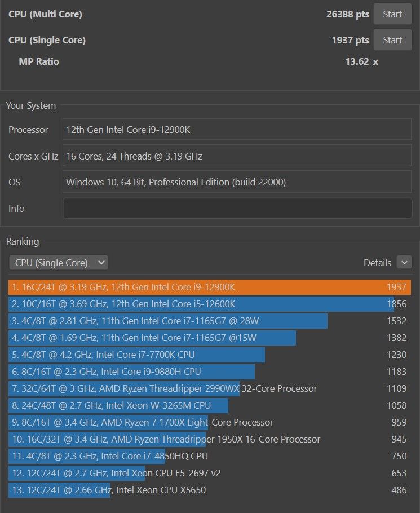The width and height of the screenshot is (420, 513).
Task: Click the Processor field showing i9-12900K
Action: coord(237,129)
